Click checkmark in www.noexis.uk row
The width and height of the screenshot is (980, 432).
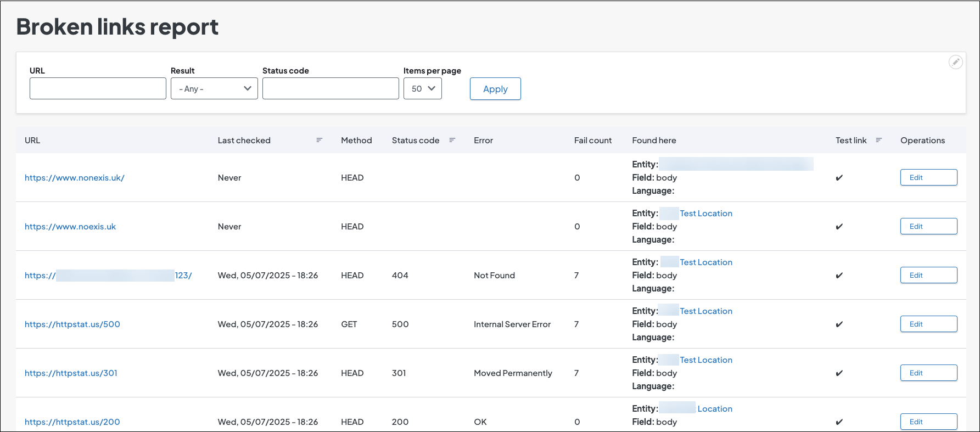coord(839,227)
